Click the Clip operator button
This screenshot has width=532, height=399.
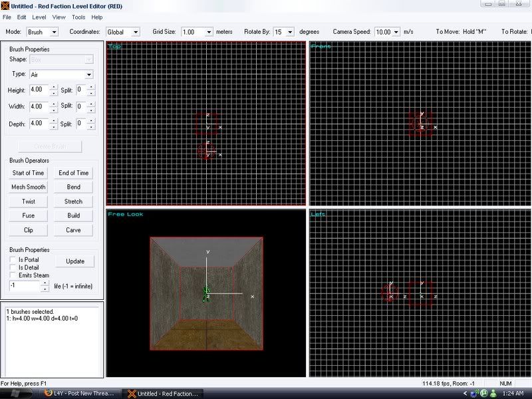(28, 230)
